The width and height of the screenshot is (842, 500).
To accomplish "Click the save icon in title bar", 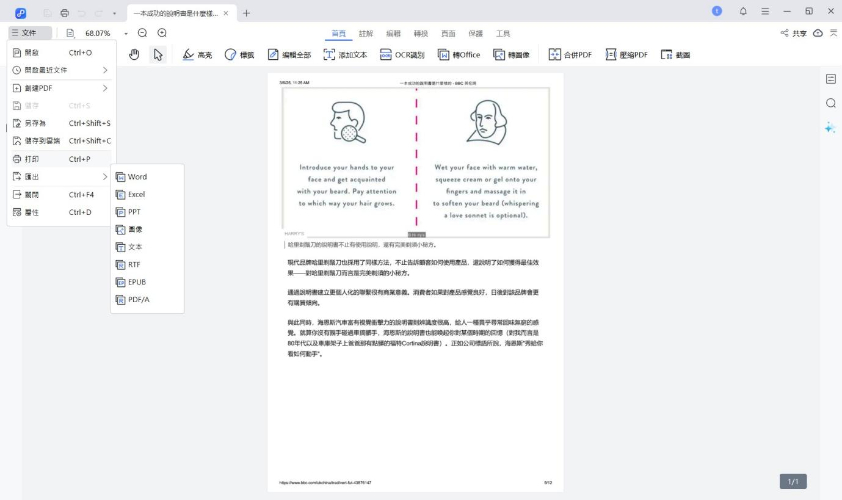I will click(47, 13).
